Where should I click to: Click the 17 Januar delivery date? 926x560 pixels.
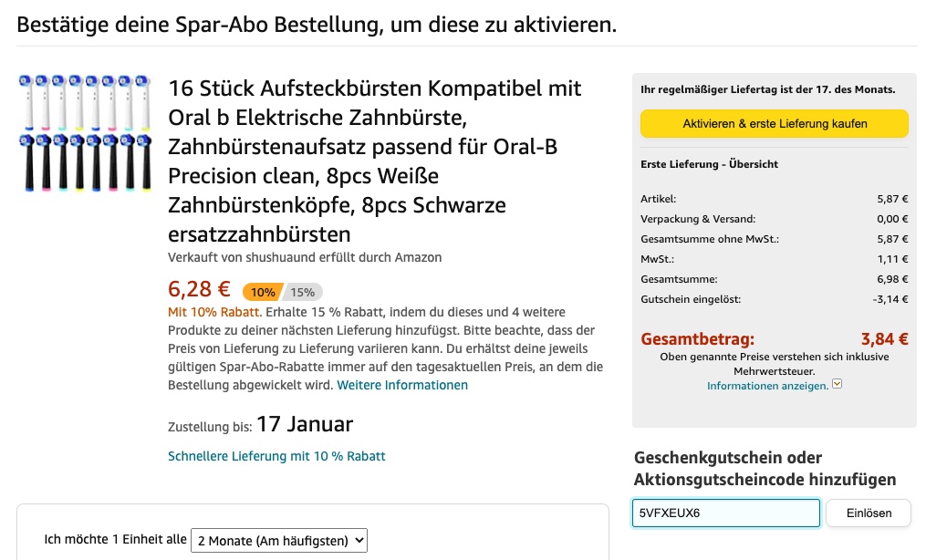305,424
